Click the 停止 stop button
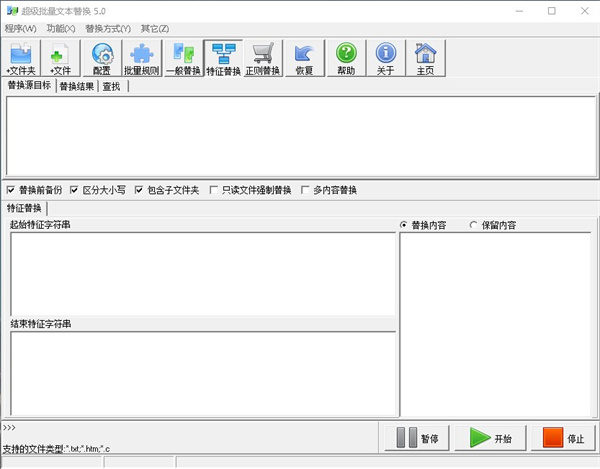Viewport: 600px width, 469px height. [x=563, y=438]
